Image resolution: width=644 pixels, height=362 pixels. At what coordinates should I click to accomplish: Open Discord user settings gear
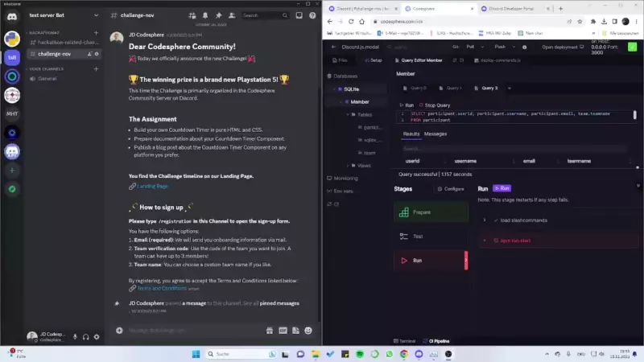pyautogui.click(x=97, y=337)
